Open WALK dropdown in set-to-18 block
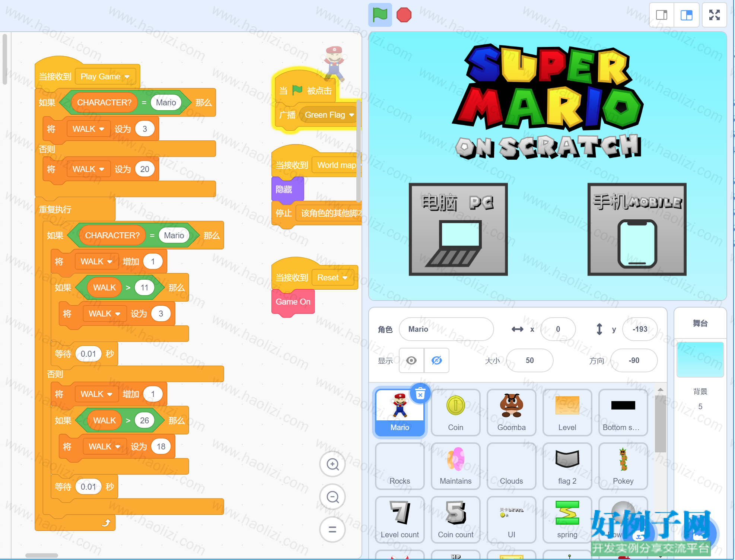Image resolution: width=735 pixels, height=560 pixels. [105, 446]
